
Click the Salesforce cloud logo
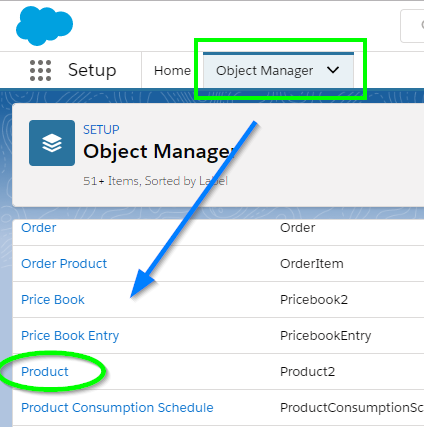(x=44, y=26)
